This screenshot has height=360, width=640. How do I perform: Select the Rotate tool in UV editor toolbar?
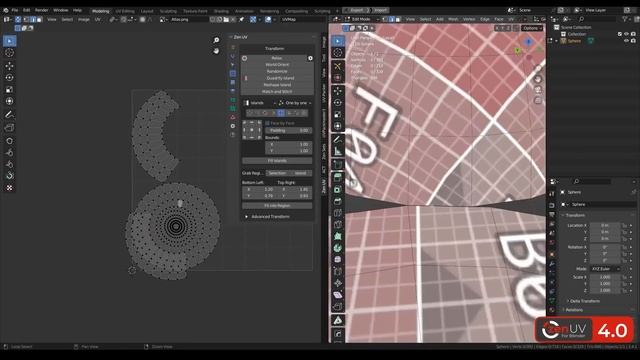(x=9, y=78)
